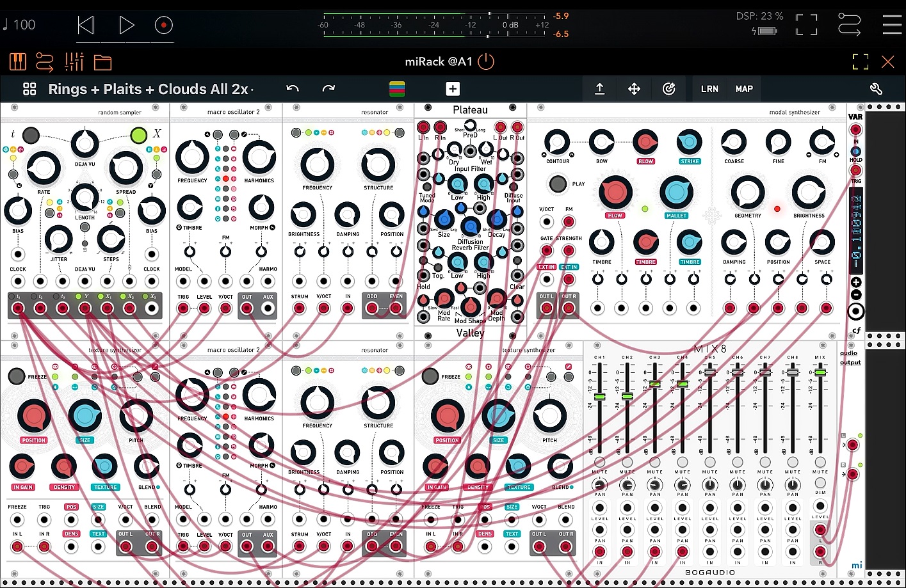Maximize plugin with green brackets icon
The width and height of the screenshot is (906, 588).
click(861, 62)
